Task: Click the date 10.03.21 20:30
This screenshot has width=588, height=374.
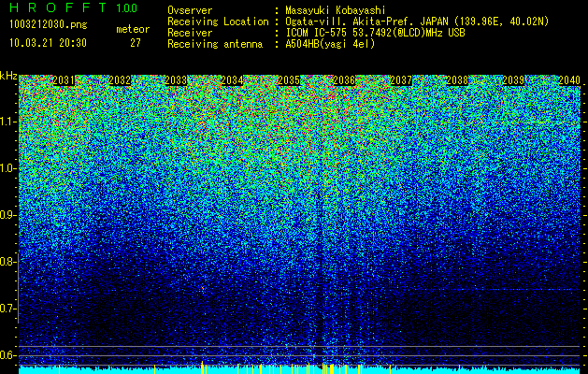Action: tap(48, 43)
